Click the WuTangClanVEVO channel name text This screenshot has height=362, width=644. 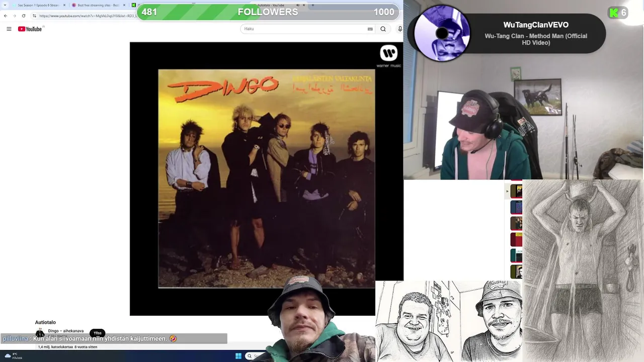click(x=536, y=25)
